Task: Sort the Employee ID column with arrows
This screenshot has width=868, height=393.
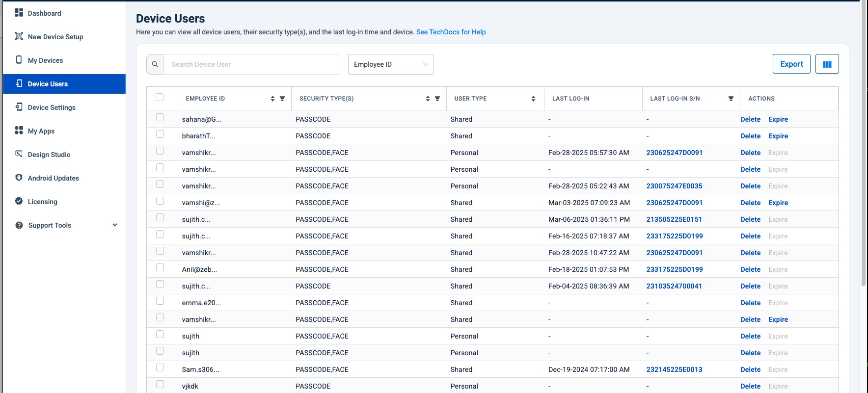Action: point(272,99)
